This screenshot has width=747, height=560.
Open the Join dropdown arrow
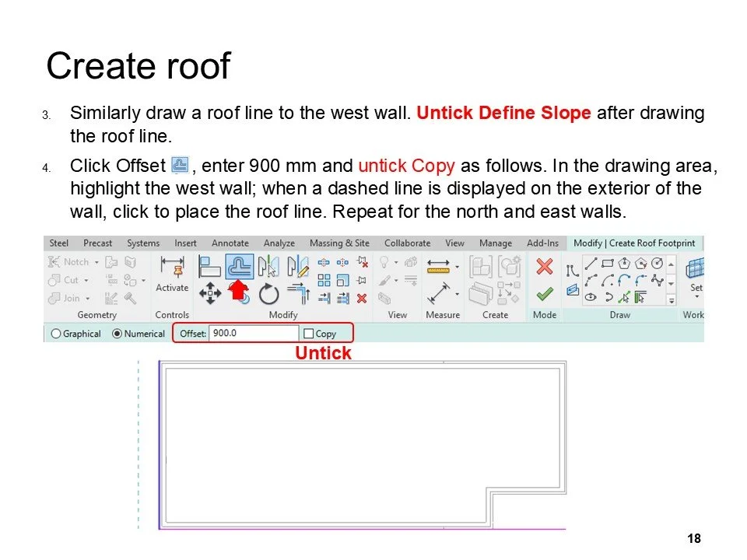pos(88,299)
